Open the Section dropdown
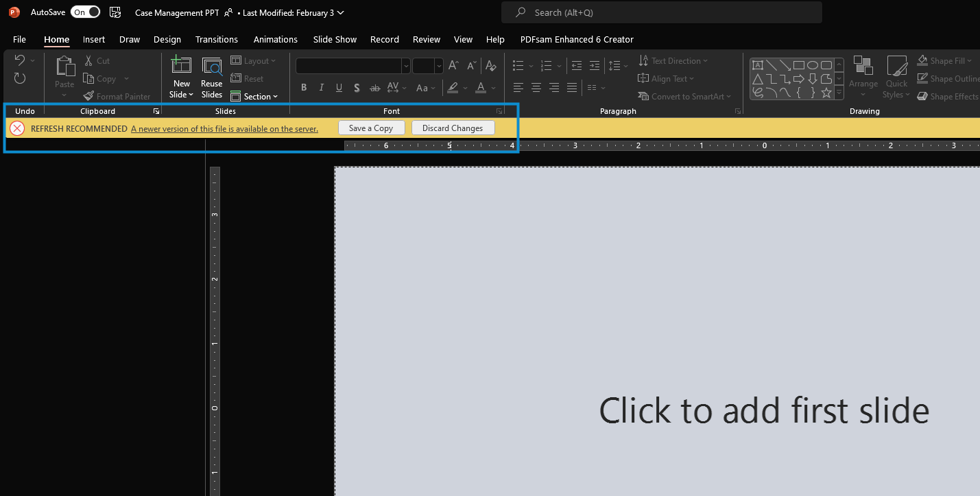Image resolution: width=980 pixels, height=496 pixels. (x=254, y=97)
